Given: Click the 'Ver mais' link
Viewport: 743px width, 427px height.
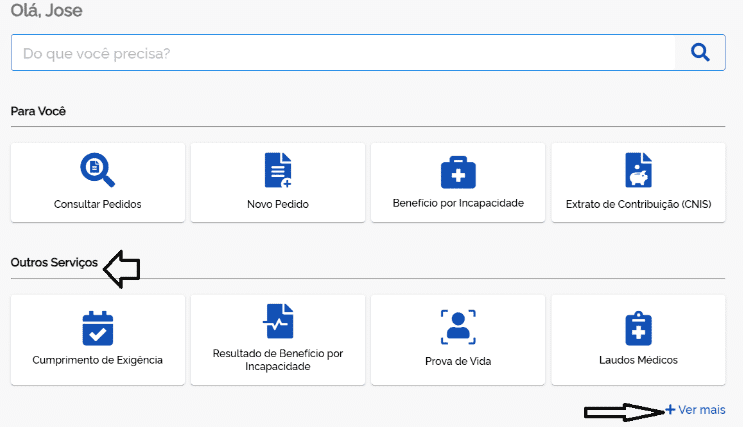Looking at the screenshot, I should (x=701, y=410).
